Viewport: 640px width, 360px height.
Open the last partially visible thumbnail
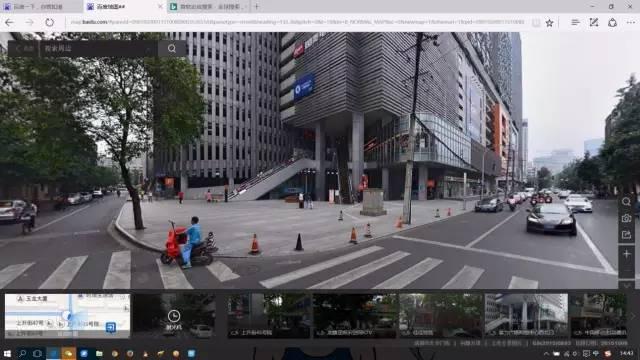(598, 316)
